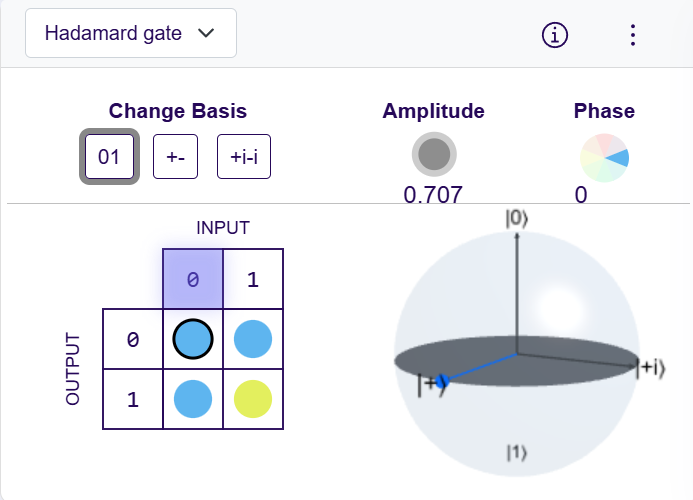Open the info icon
Screen dimensions: 693x500
click(555, 34)
